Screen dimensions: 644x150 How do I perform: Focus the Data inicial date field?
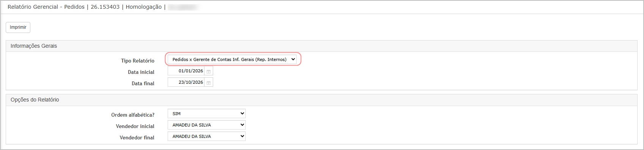[186, 71]
